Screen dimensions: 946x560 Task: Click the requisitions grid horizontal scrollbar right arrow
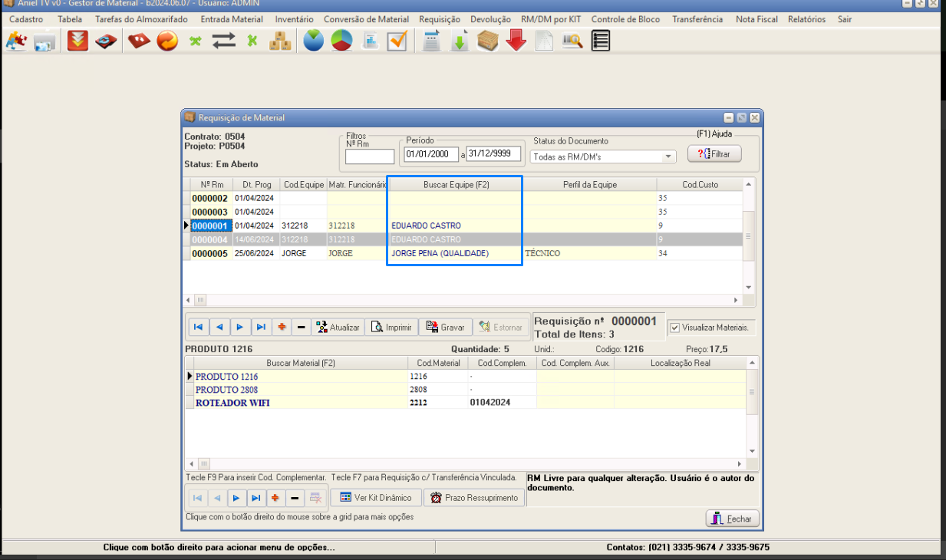point(736,300)
